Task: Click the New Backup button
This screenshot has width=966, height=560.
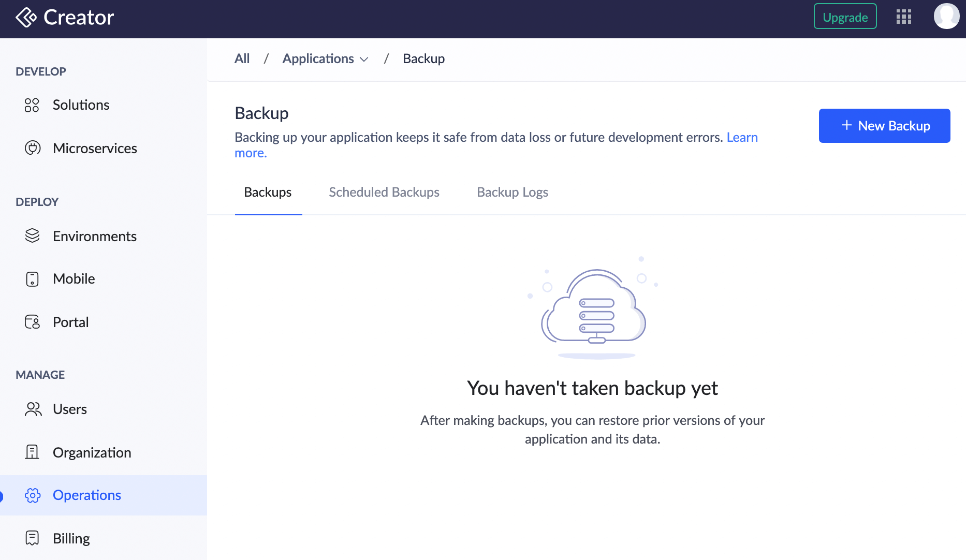Action: (x=884, y=126)
